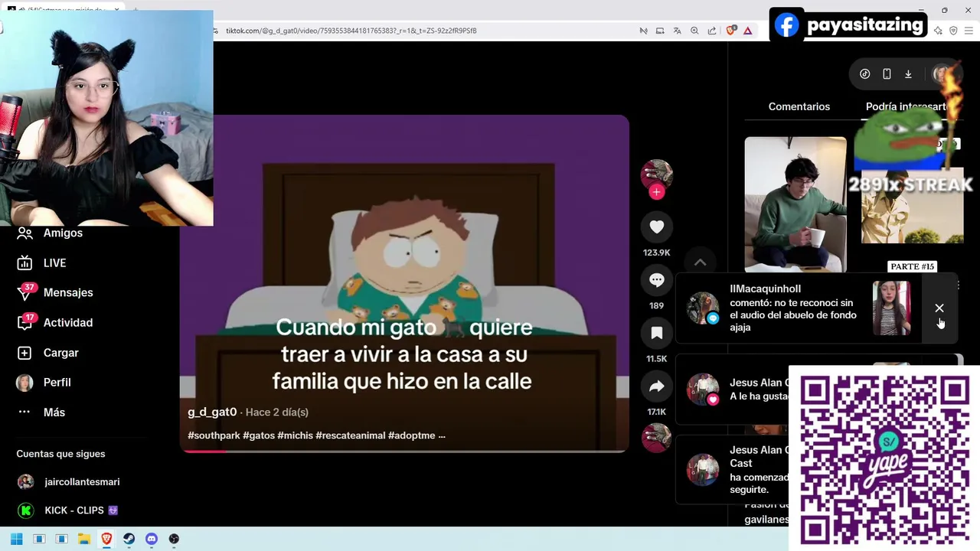Screen dimensions: 980x551
Task: Like the video with the heart icon
Action: pos(656,227)
